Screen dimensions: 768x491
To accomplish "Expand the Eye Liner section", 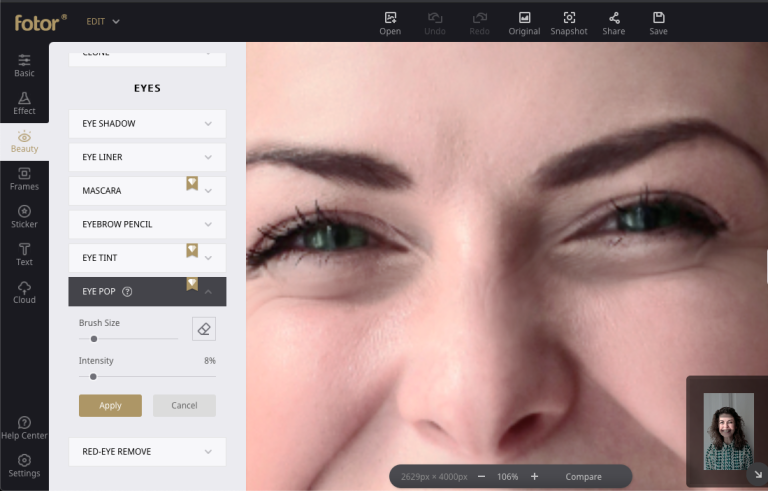I will (x=147, y=157).
